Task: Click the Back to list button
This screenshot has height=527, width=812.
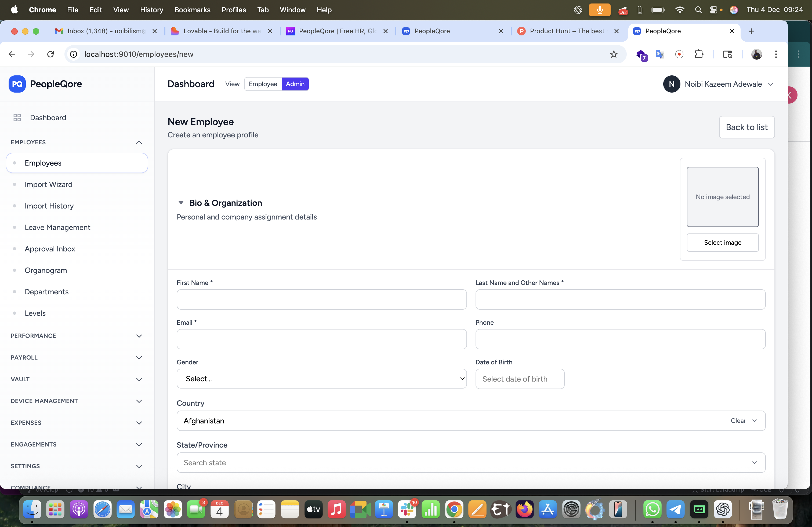Action: coord(746,127)
